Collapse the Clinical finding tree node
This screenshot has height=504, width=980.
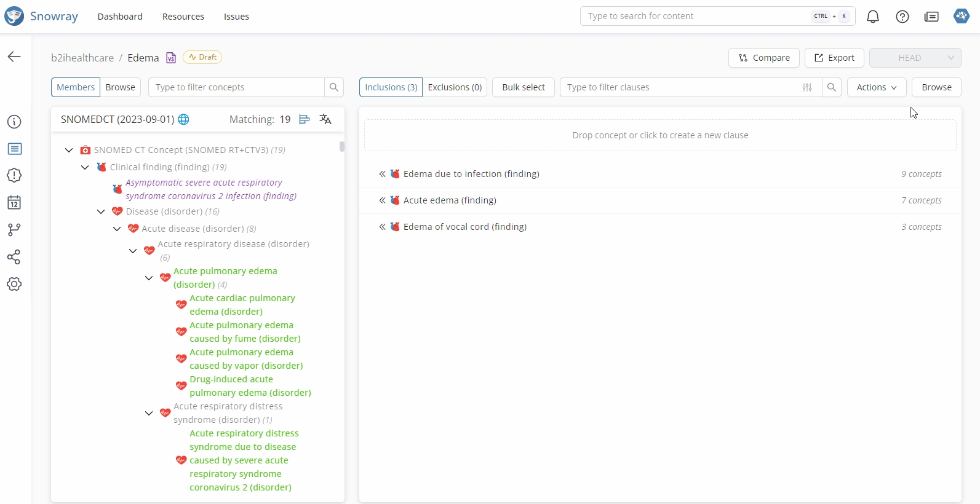click(x=85, y=167)
